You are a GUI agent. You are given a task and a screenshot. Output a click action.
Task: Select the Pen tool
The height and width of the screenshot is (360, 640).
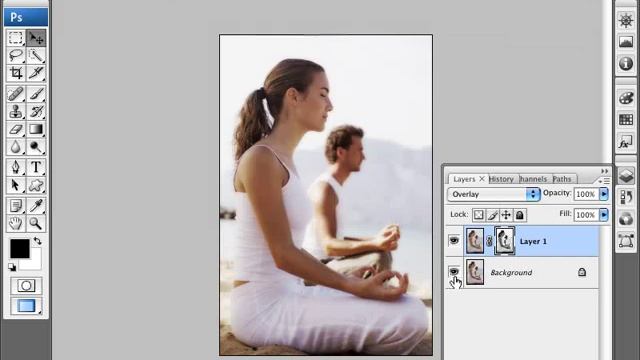pyautogui.click(x=16, y=167)
